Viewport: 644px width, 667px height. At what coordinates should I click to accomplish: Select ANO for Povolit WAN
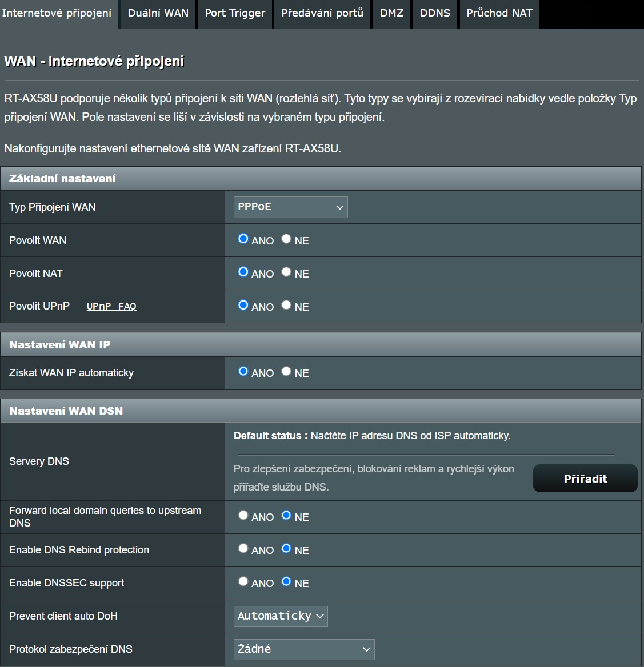[x=243, y=239]
